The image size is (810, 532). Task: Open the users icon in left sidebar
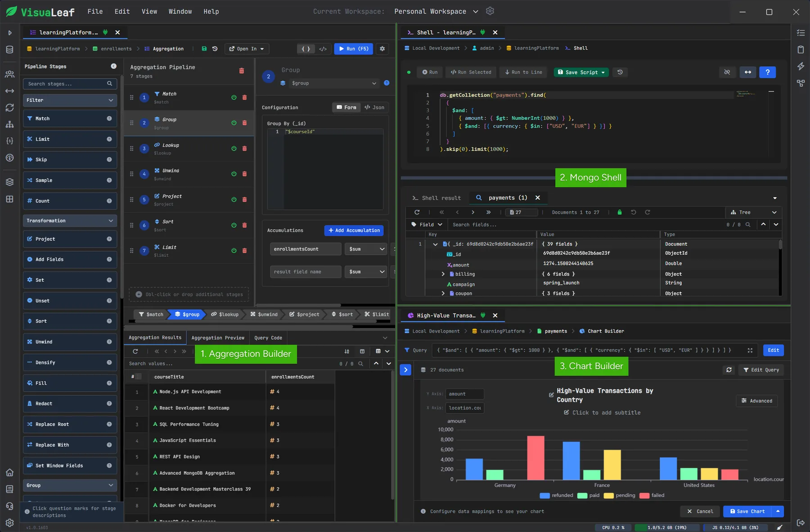point(9,74)
